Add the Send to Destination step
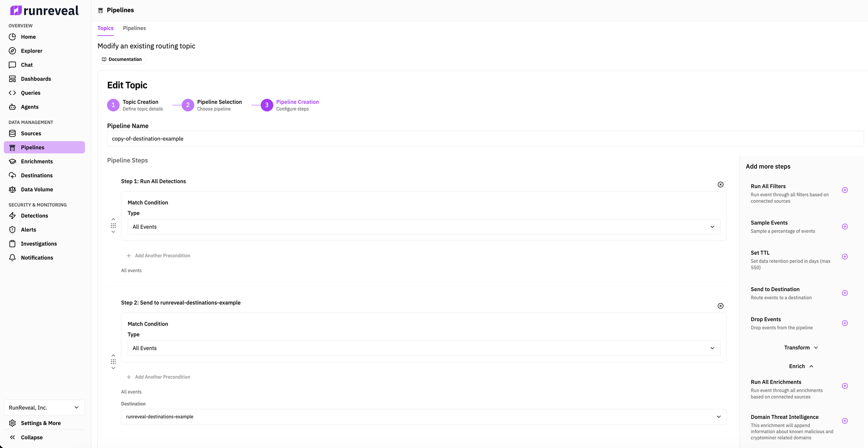Image resolution: width=868 pixels, height=448 pixels. coord(845,293)
